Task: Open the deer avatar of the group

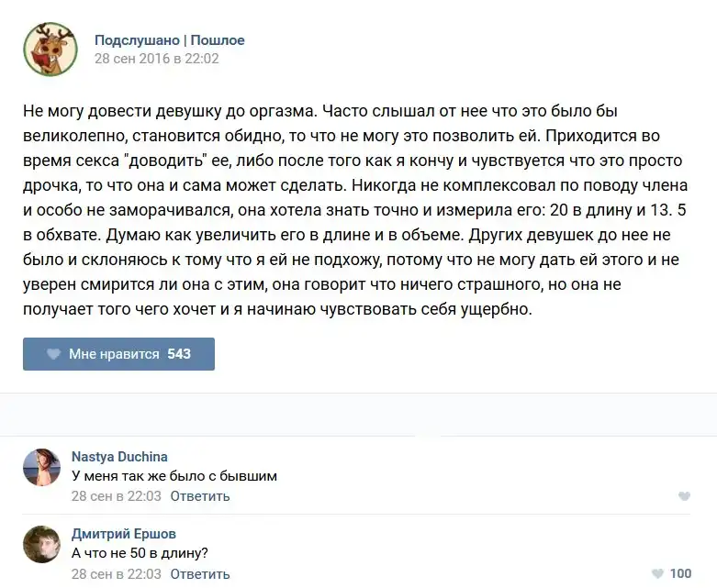Action: pos(50,50)
